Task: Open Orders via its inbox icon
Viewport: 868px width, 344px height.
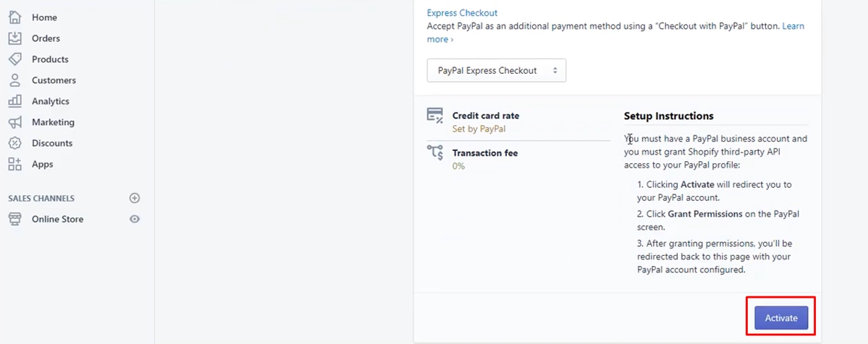Action: point(14,38)
